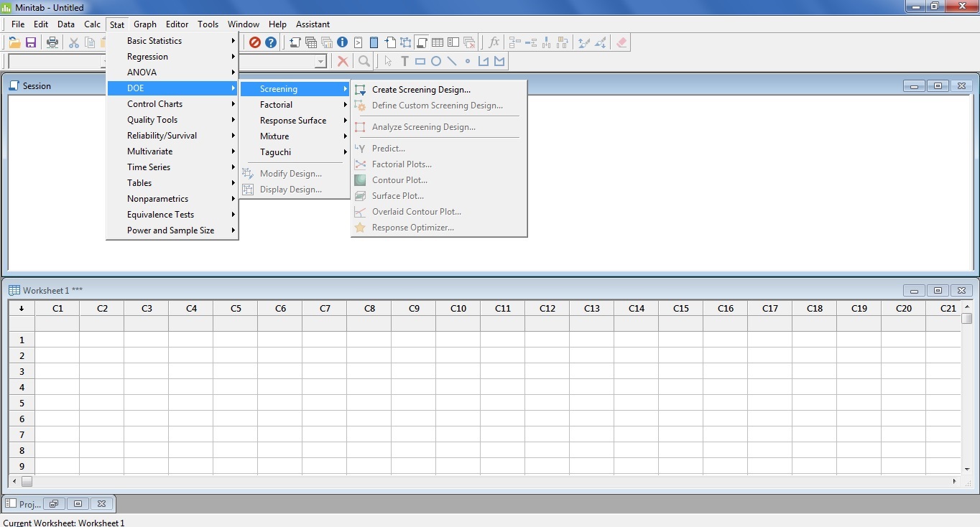Viewport: 980px width, 527px height.
Task: Open an existing project file
Action: (x=13, y=42)
